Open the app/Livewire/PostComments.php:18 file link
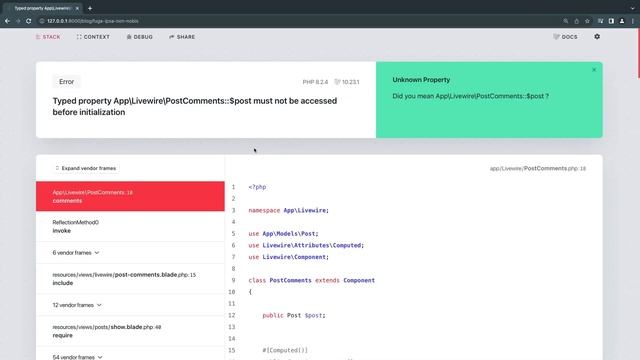640x360 pixels. coord(538,168)
